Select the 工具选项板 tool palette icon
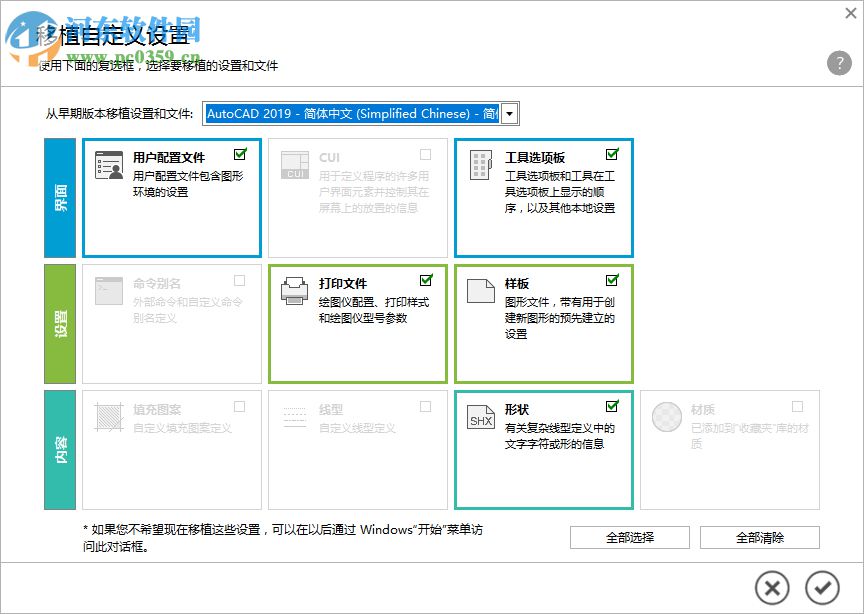The width and height of the screenshot is (864, 614). tap(479, 163)
